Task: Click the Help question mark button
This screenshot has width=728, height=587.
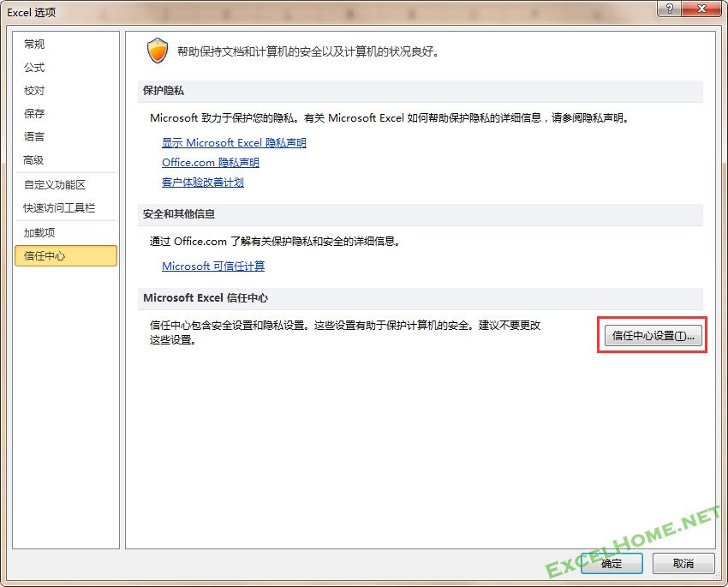Action: coord(669,8)
